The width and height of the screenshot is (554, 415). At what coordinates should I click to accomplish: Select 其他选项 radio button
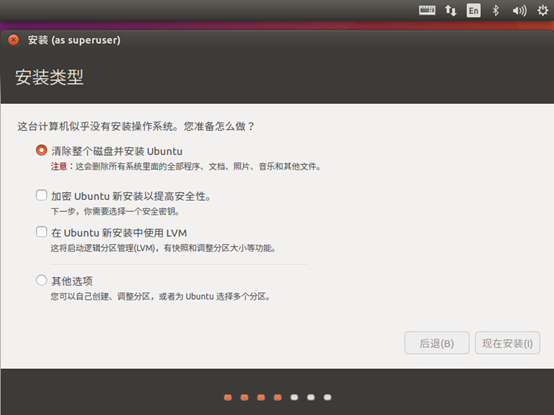click(41, 280)
